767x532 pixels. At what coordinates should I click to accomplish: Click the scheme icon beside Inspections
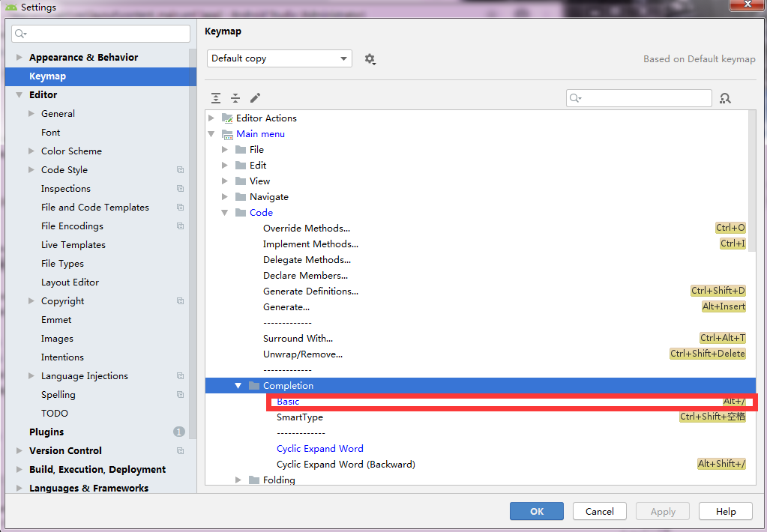[x=180, y=188]
